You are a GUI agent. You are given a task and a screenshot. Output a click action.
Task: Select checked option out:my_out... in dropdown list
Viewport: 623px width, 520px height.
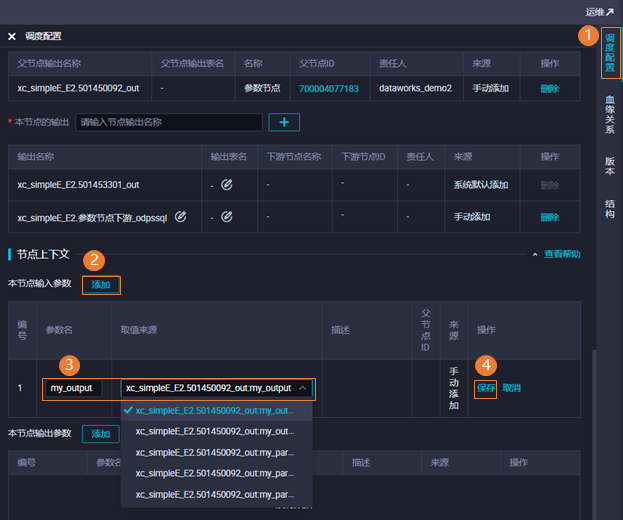[217, 410]
